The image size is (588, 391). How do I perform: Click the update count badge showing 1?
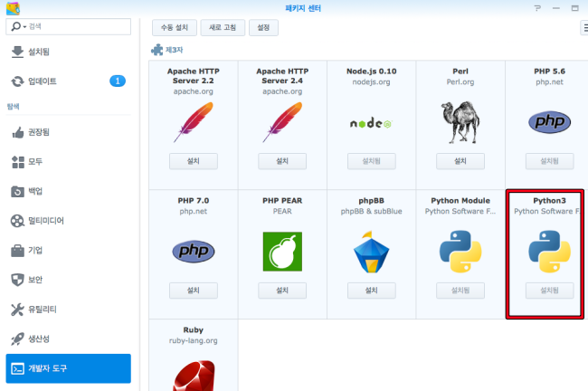coord(118,81)
